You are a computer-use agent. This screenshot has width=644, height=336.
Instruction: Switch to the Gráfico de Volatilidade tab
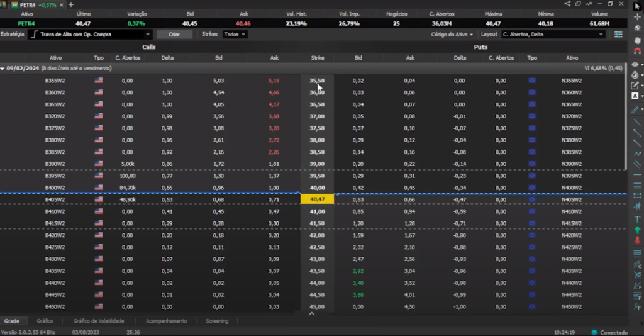[x=99, y=321]
